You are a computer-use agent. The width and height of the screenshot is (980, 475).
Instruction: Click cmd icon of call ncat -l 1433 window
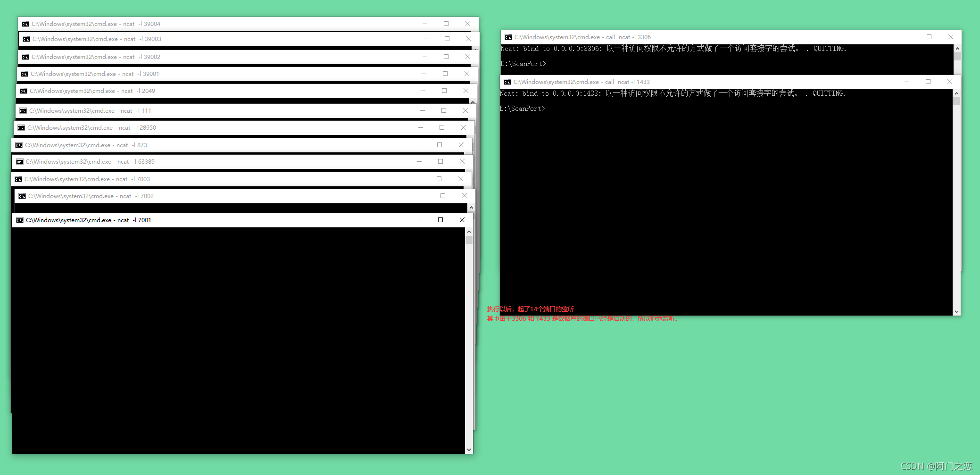click(507, 82)
